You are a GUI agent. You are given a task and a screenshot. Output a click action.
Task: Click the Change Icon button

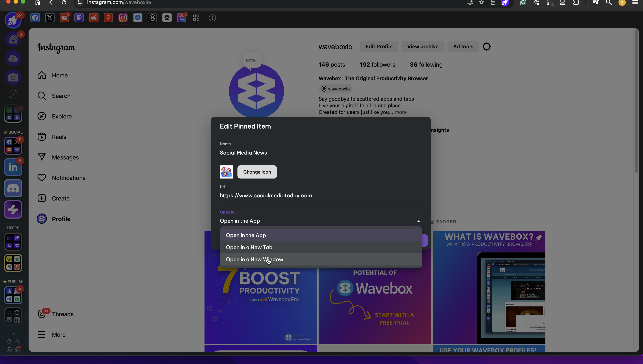tap(257, 172)
